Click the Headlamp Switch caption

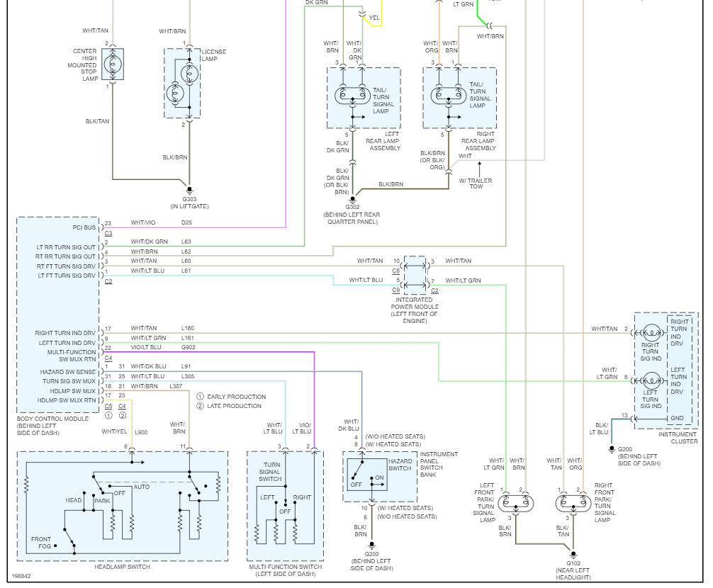pos(122,567)
